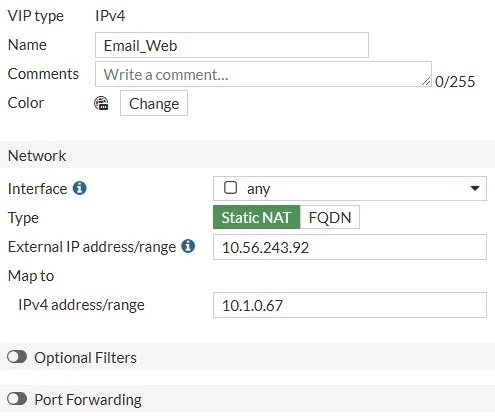Open the Interface dropdown arrow
This screenshot has width=495, height=416.
pyautogui.click(x=475, y=188)
